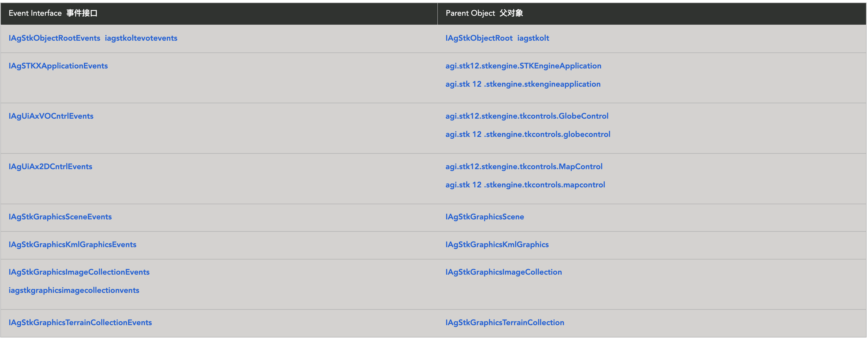Open the IAgUiAxVOCntrlEvents link
Viewport: 868px width, 340px height.
tap(51, 116)
